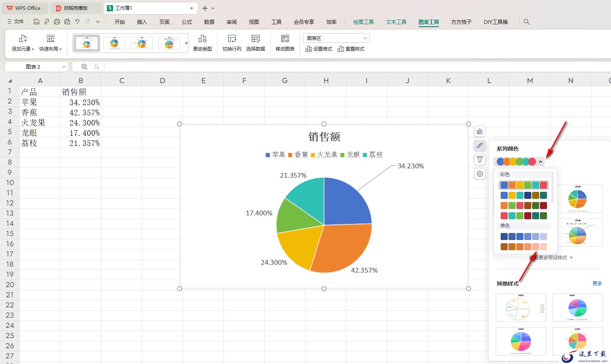Click the select-all corner of the sheet

(10, 81)
